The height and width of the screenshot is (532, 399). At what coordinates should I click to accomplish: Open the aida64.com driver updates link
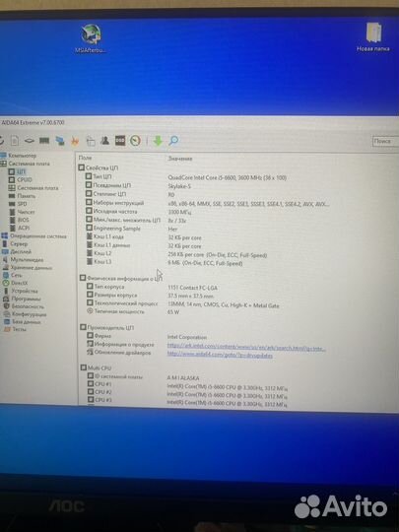click(220, 355)
